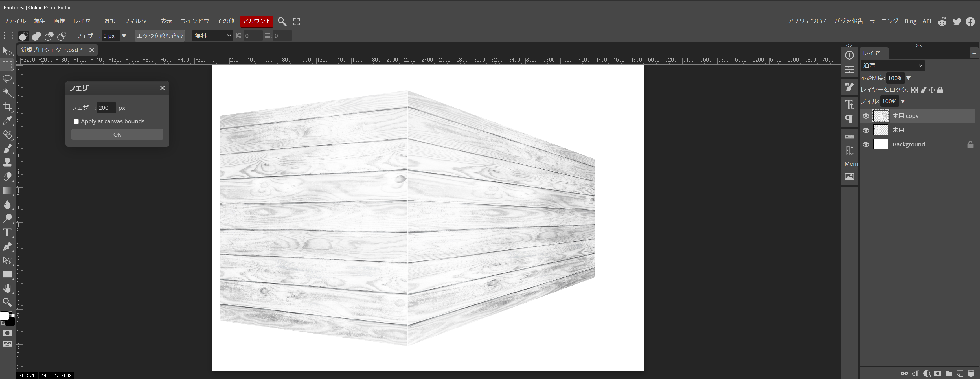Click the エッジを絞り込む button
Screen dimensions: 980x379
tap(160, 36)
